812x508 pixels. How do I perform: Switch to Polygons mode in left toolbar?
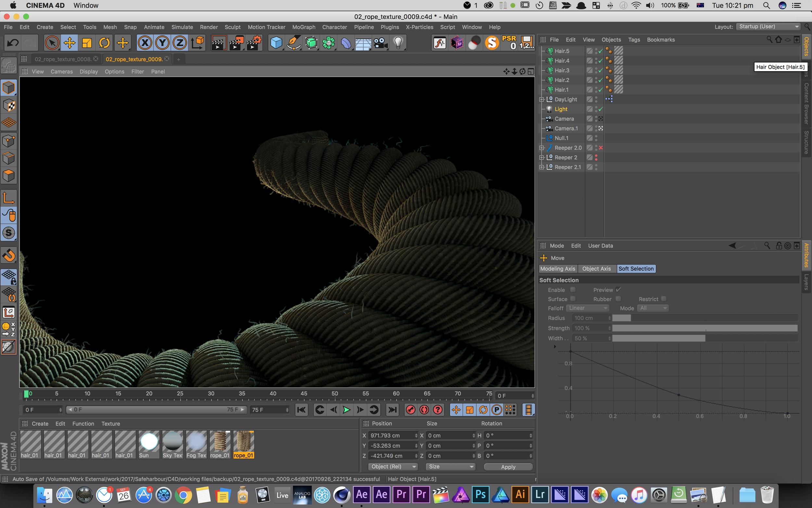tap(9, 176)
